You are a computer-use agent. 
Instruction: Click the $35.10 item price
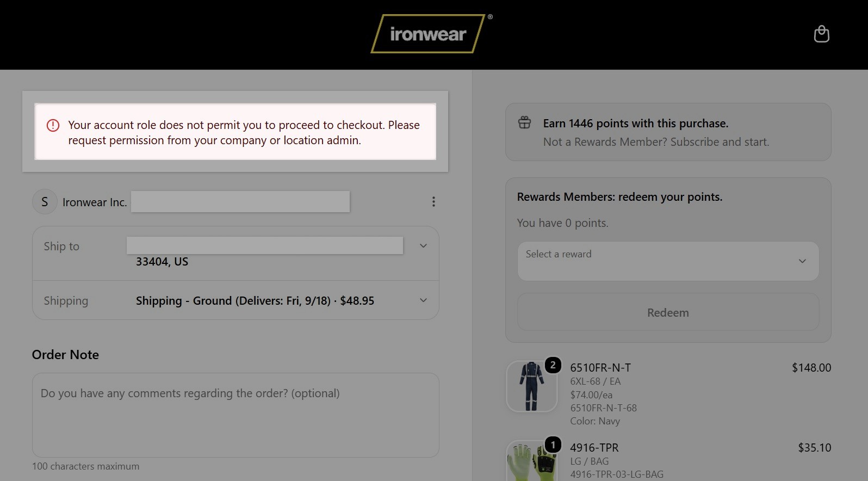click(815, 448)
